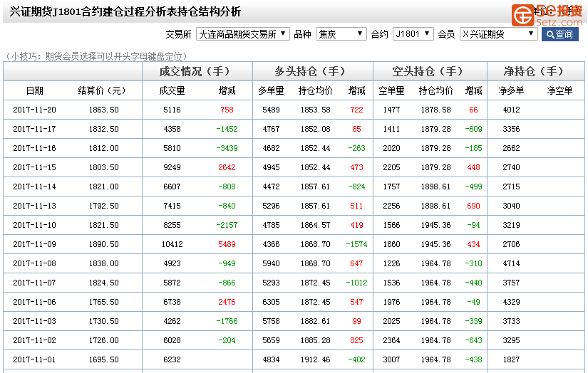588x373 pixels.
Task: Click net long value 4012
Action: (511, 110)
